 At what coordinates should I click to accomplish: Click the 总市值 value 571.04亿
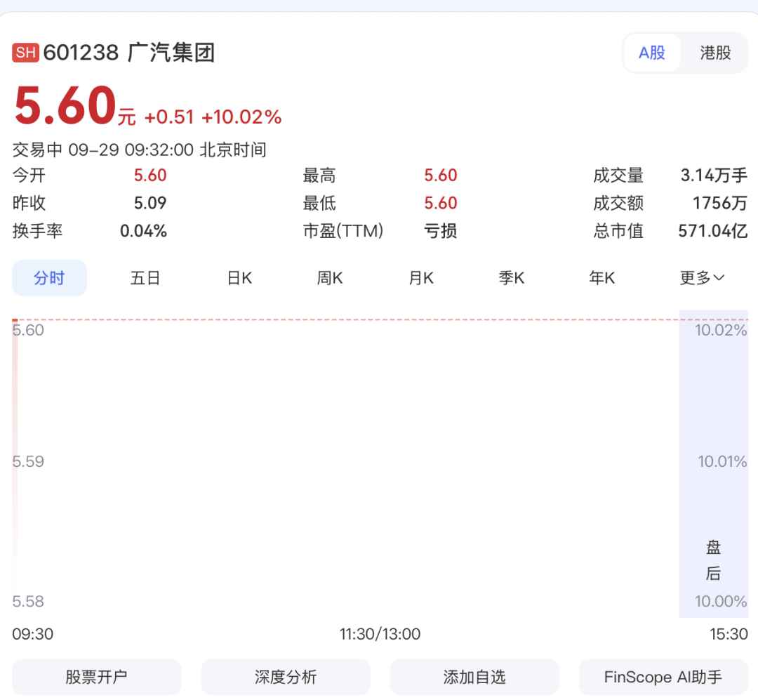coord(713,231)
